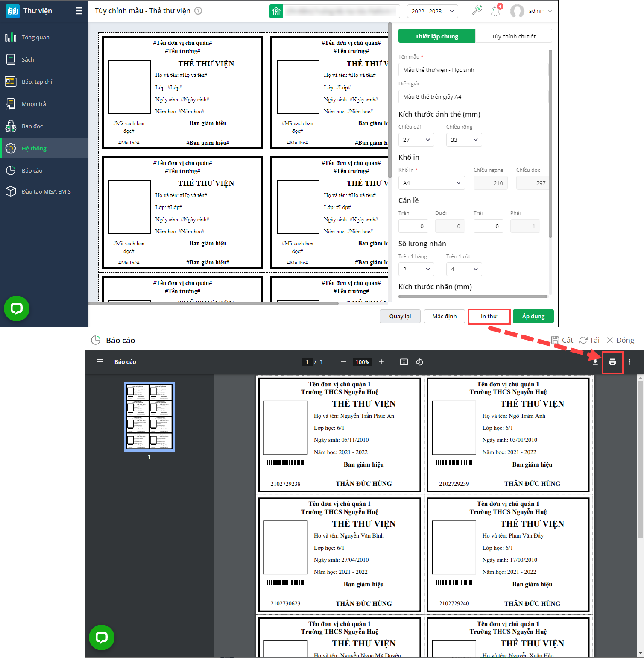Click the Tải reload button
Screen dimensions: 644x658
[589, 340]
